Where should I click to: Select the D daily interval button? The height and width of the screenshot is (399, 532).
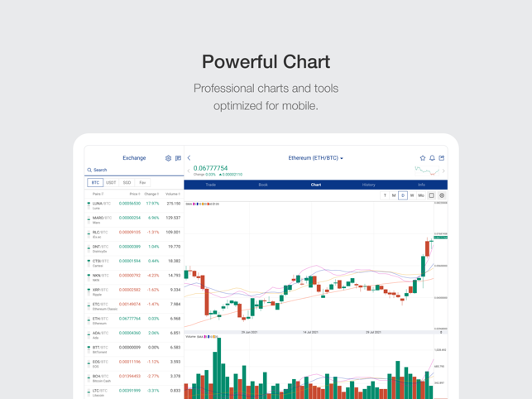(x=403, y=195)
